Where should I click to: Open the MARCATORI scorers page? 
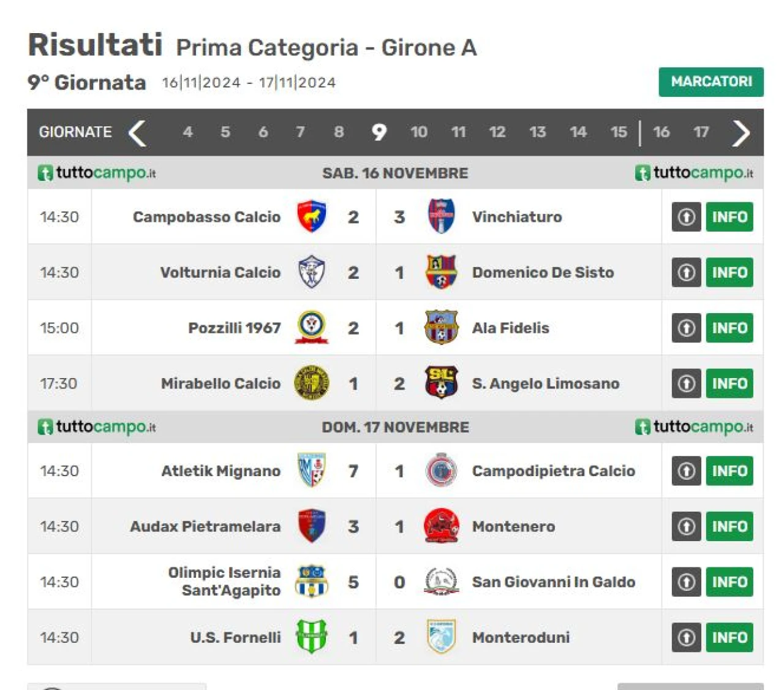pyautogui.click(x=711, y=82)
